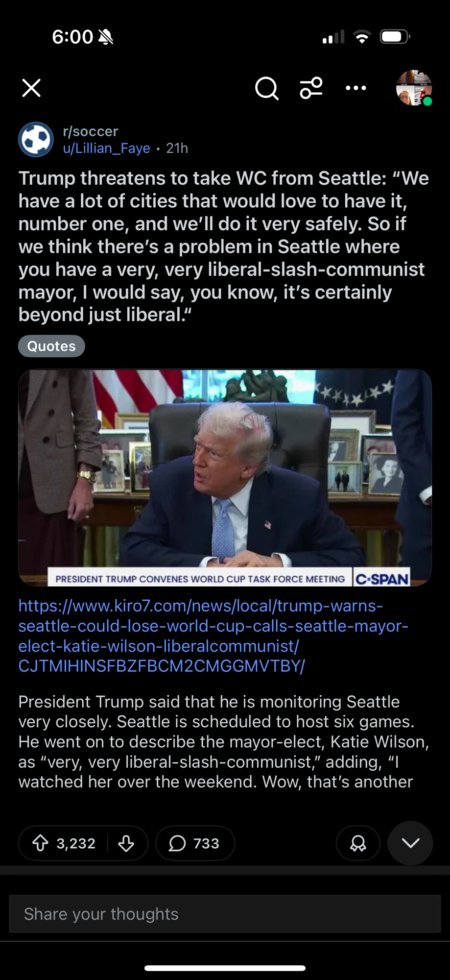Viewport: 450px width, 980px height.
Task: Open the C-SPAN Trump image thumbnail
Action: 225,478
